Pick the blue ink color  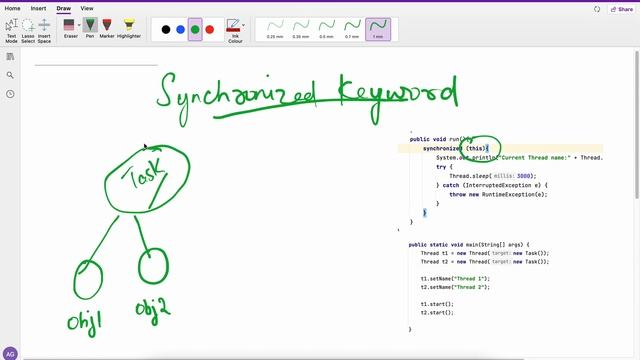point(180,29)
